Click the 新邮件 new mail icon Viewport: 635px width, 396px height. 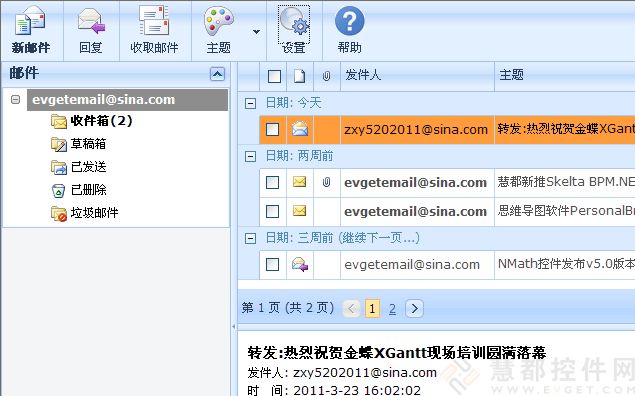[30, 21]
